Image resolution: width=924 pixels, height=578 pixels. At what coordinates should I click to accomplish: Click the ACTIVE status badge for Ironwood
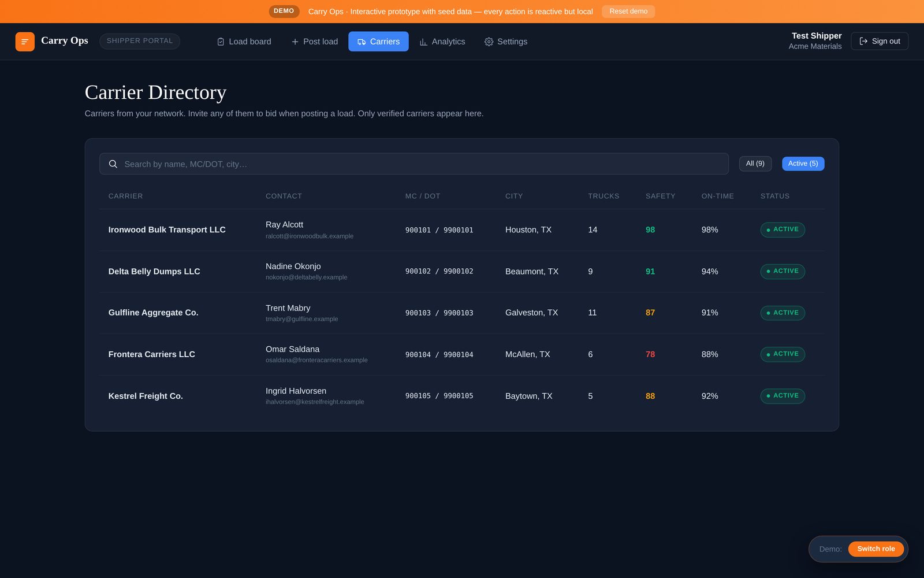783,229
